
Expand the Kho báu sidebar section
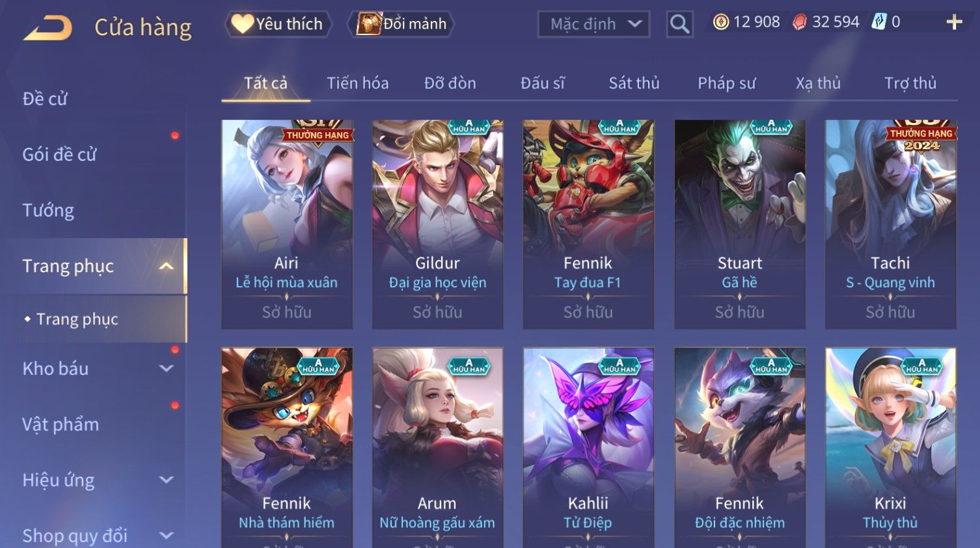[x=167, y=368]
